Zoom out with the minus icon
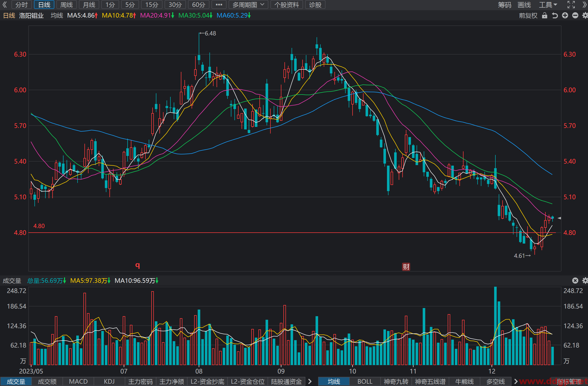 point(575,16)
